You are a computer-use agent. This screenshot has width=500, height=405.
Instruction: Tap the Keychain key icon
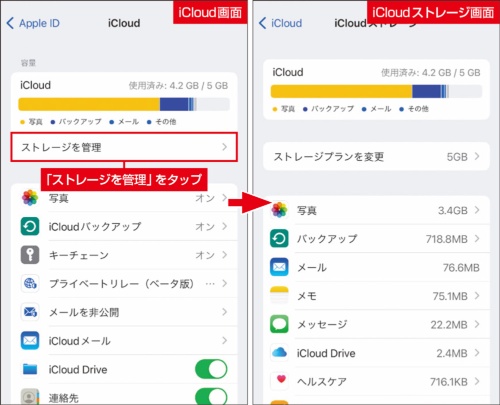click(x=30, y=255)
